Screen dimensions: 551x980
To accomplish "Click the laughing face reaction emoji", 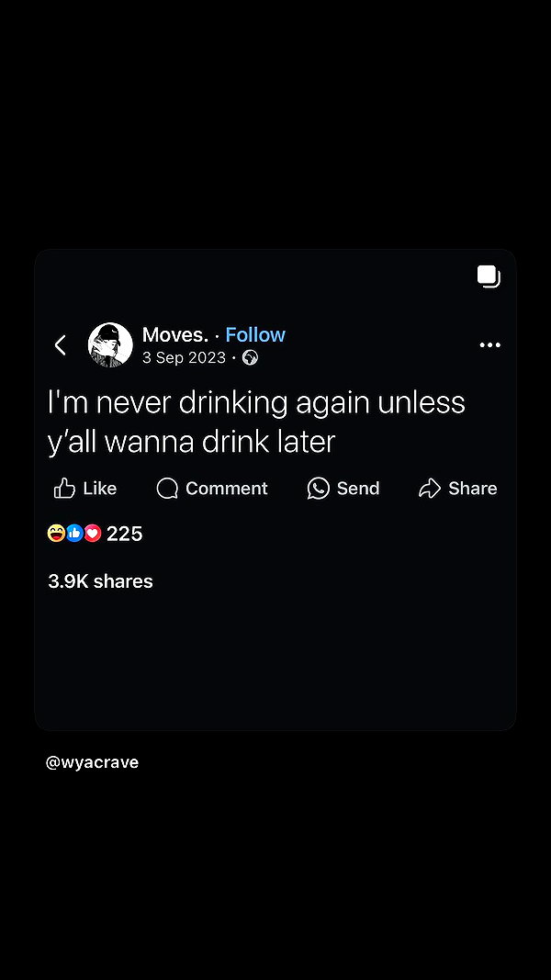I will (x=56, y=533).
